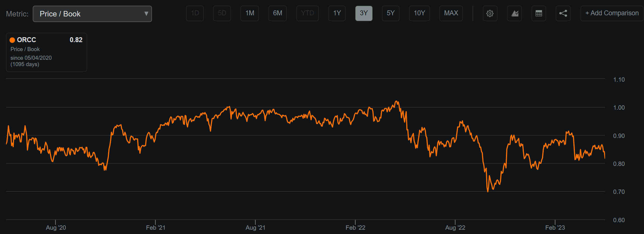
Task: Click the 0.82 value in legend
Action: click(76, 40)
